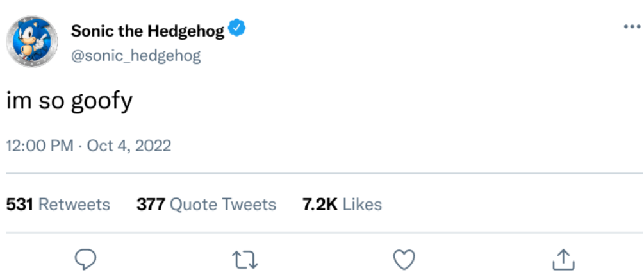Click the blue verified checkmark badge
The image size is (644, 277).
click(x=237, y=29)
